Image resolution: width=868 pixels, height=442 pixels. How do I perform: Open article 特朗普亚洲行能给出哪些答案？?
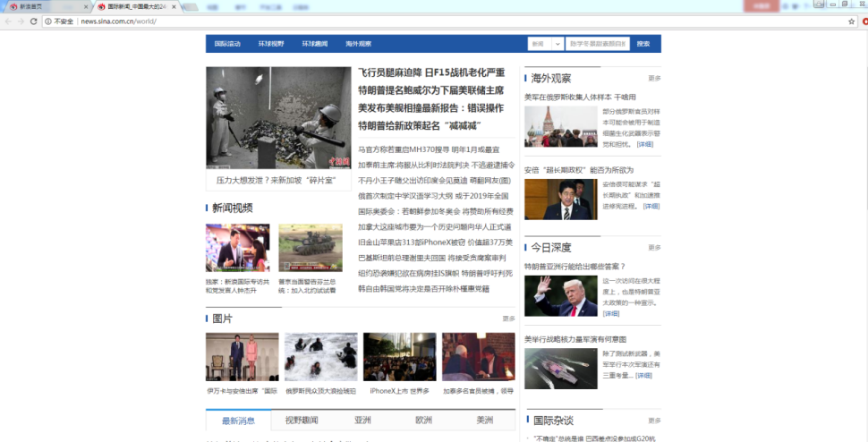[575, 267]
